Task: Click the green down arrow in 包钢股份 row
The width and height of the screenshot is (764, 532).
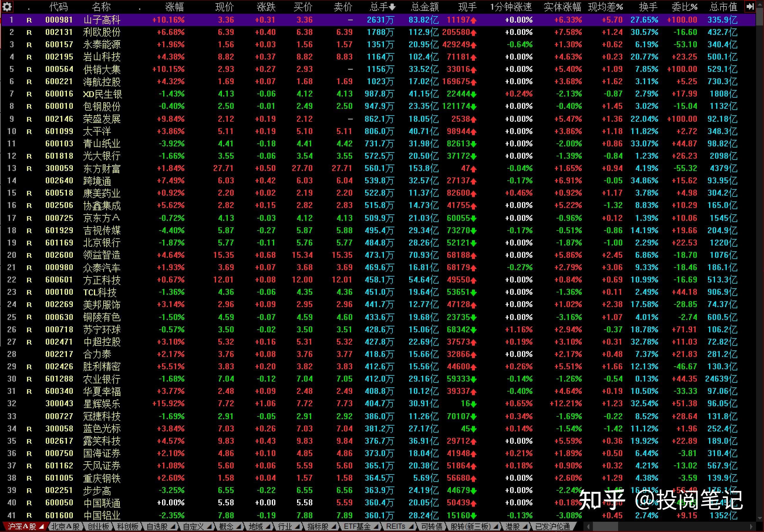Action: (x=473, y=107)
